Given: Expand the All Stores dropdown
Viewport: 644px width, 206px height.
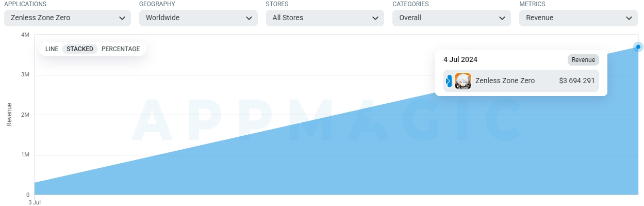Looking at the screenshot, I should pos(325,18).
